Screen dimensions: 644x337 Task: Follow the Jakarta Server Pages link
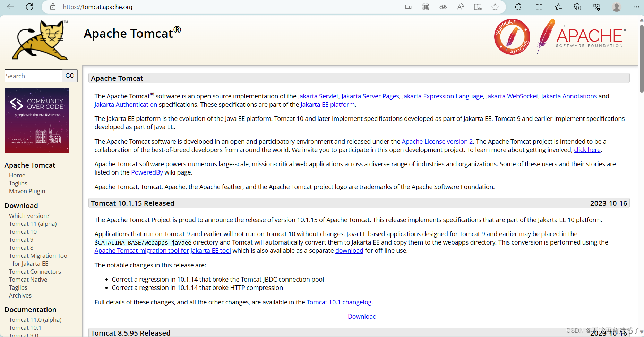pos(370,96)
